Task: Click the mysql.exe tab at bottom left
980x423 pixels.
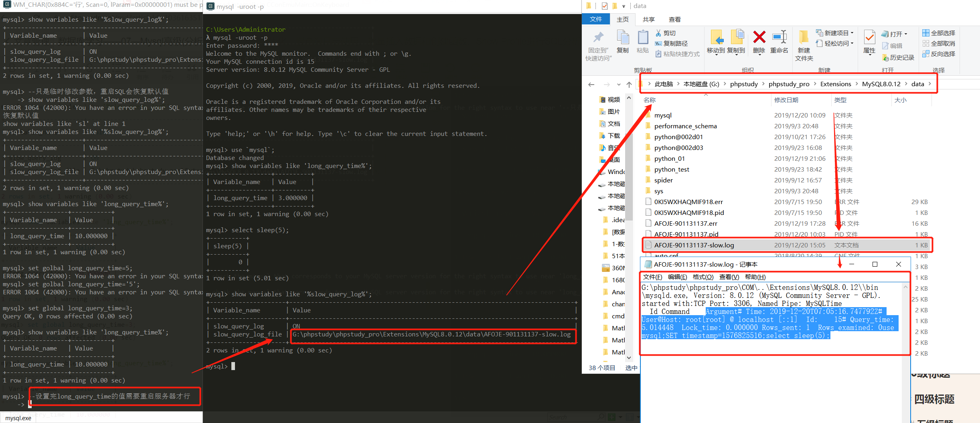Action: (18, 418)
